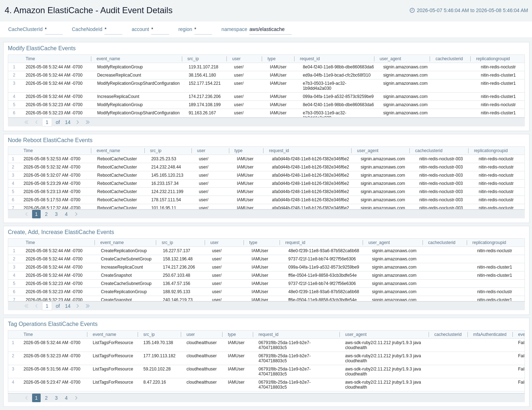Screen dimensions: 532x410
Task: Edit the namespace filter aws/elasticache
Action: (x=270, y=29)
